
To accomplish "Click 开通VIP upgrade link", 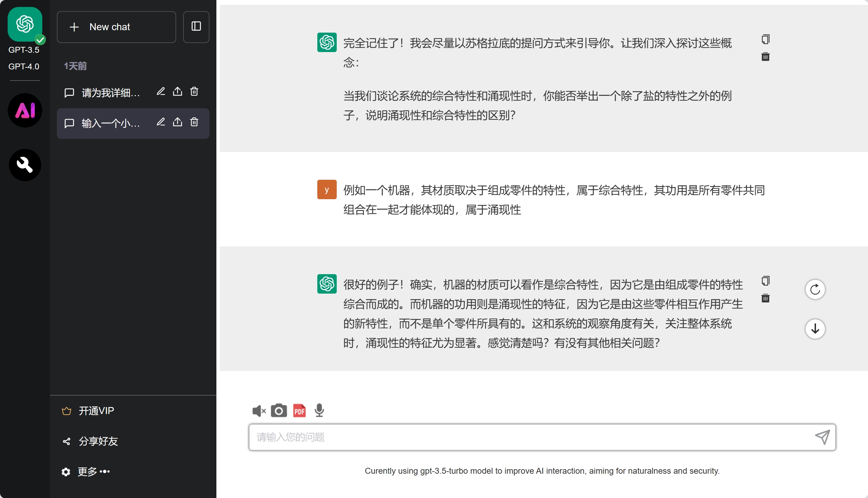I will tap(96, 411).
